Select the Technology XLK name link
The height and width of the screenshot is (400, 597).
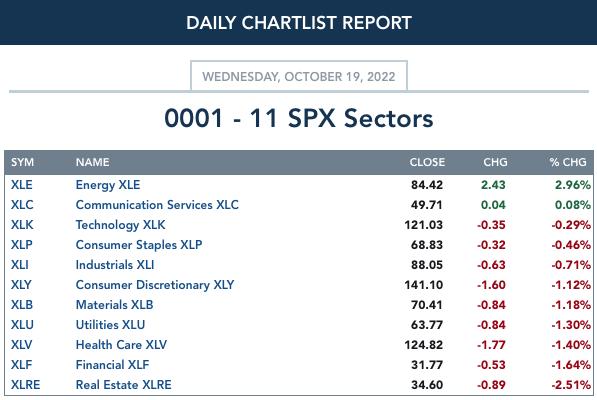[120, 225]
